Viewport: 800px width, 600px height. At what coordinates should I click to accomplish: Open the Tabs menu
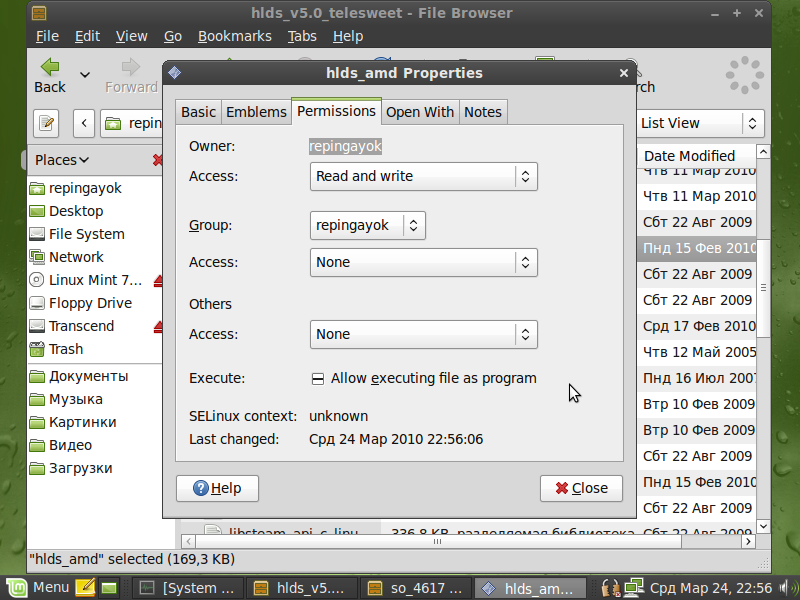point(302,36)
